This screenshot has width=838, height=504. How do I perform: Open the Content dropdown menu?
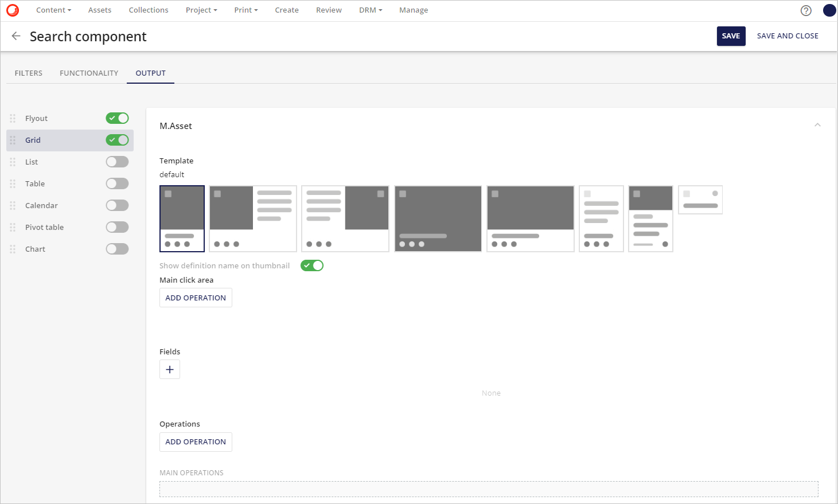click(x=53, y=10)
